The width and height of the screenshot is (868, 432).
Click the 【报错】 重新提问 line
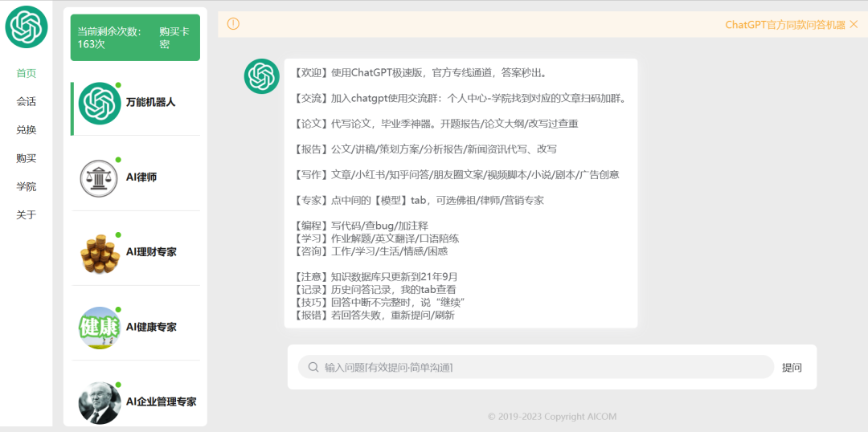(374, 315)
